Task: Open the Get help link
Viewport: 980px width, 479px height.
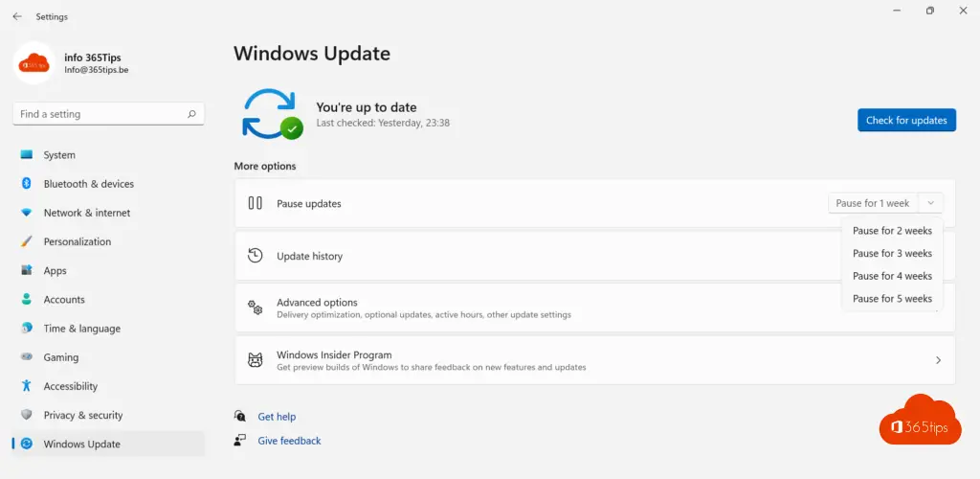Action: pos(277,417)
